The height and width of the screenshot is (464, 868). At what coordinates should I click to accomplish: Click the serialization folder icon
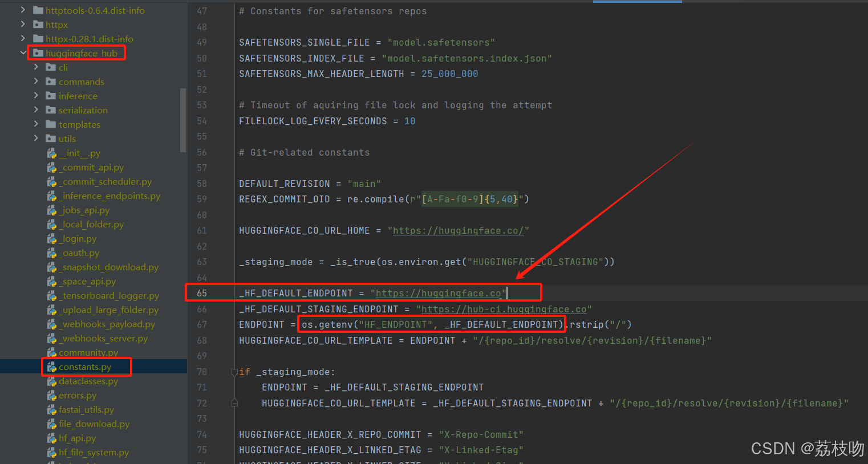coord(51,110)
